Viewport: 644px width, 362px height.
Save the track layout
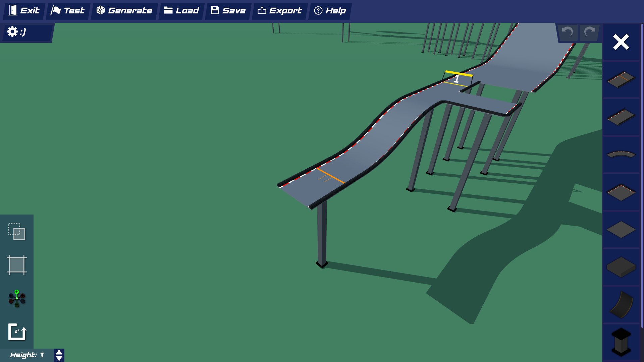click(228, 10)
